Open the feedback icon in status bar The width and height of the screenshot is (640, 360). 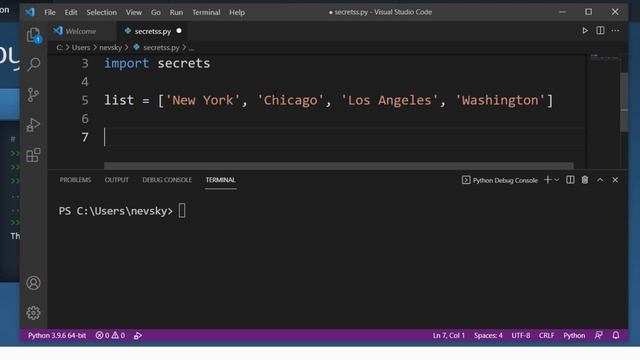point(599,336)
